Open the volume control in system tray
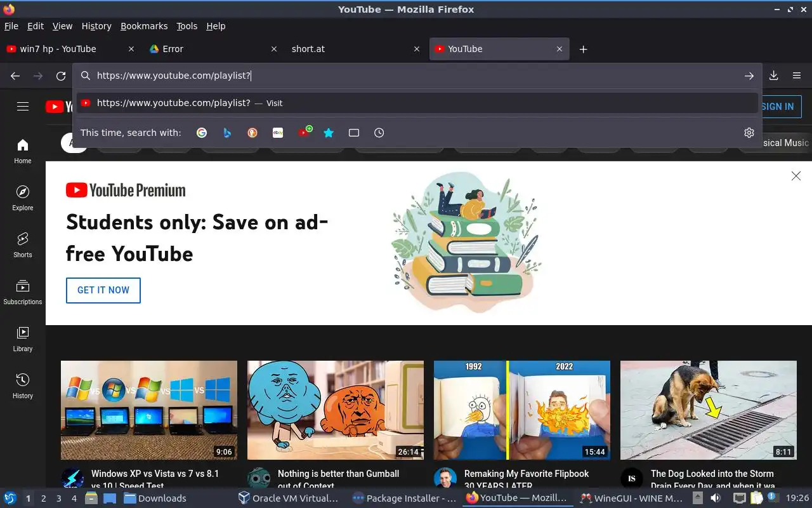Screen dimensions: 812x508 tap(716, 498)
